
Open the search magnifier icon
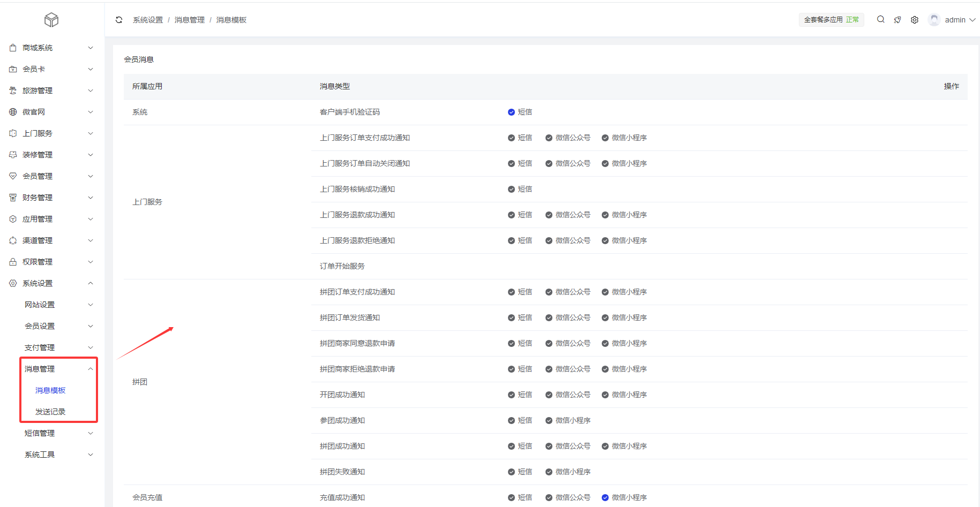(880, 20)
